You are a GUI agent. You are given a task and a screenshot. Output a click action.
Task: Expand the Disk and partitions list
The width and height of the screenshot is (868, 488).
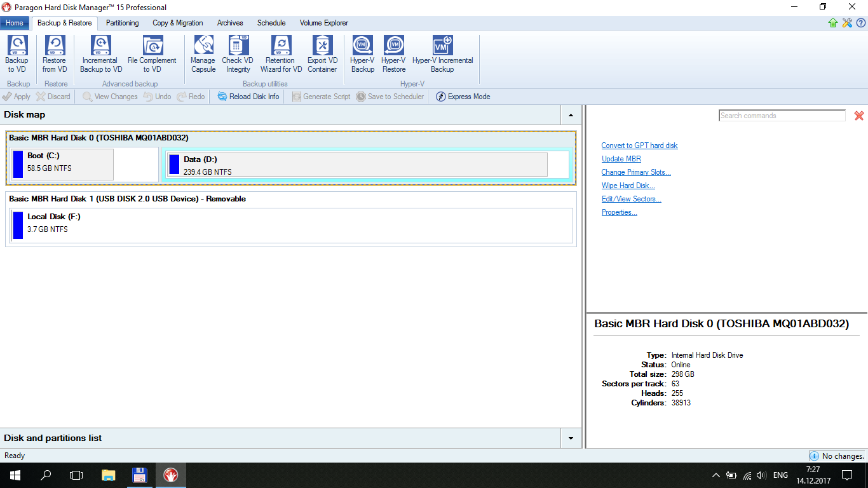(571, 438)
